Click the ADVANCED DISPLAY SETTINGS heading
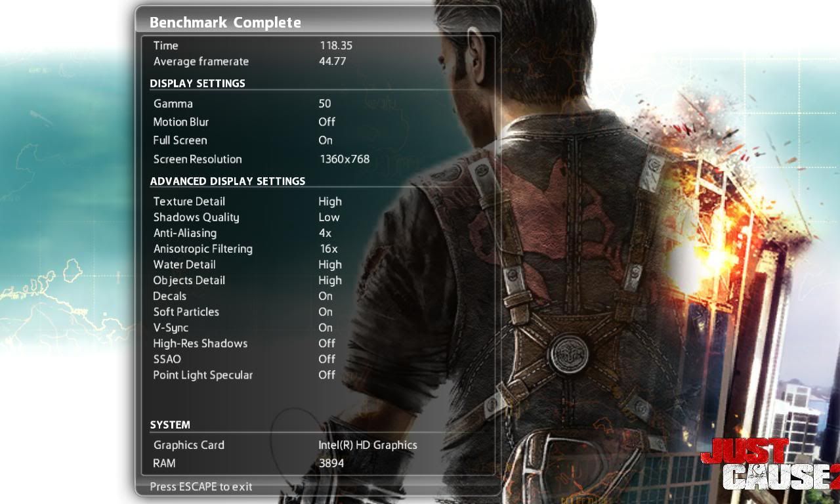Image resolution: width=840 pixels, height=504 pixels. (228, 181)
